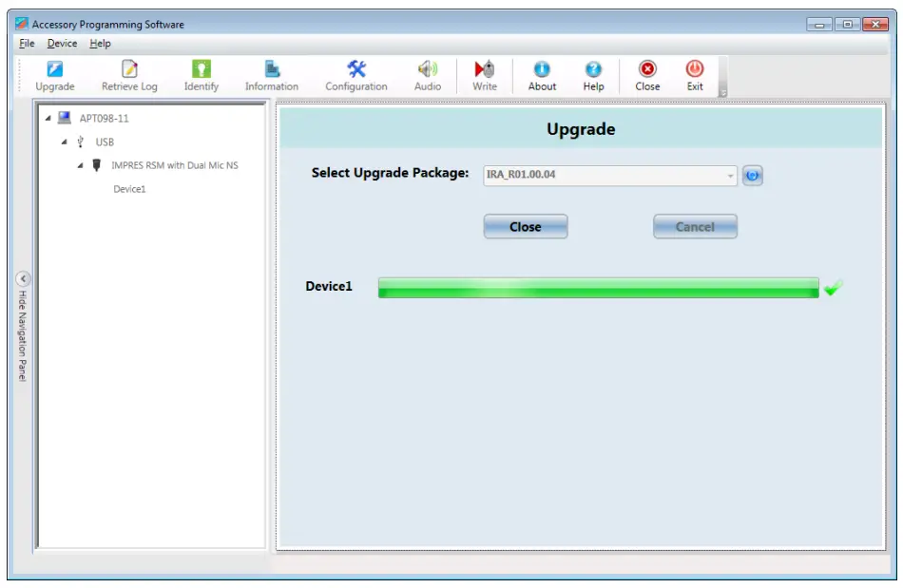Open the Device menu
The image size is (903, 588).
click(61, 43)
